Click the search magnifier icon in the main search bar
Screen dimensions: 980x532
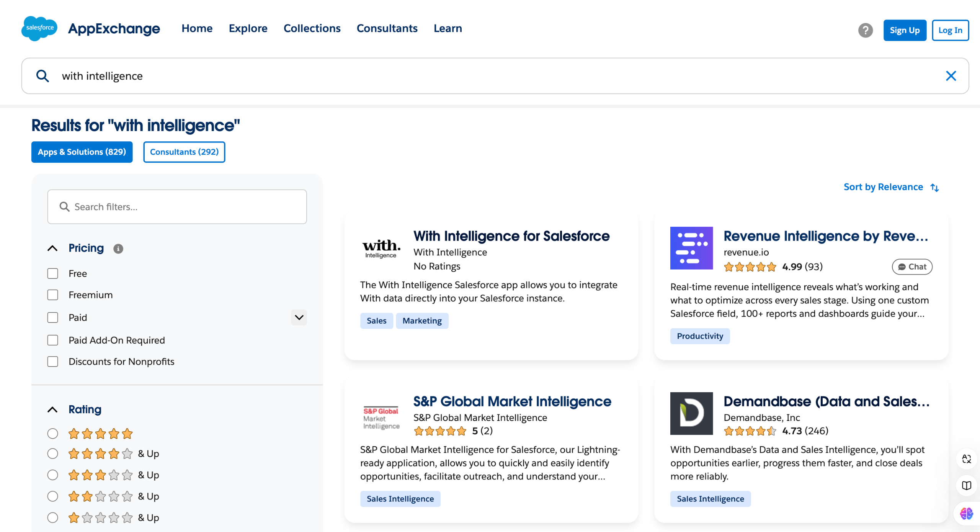click(x=42, y=76)
